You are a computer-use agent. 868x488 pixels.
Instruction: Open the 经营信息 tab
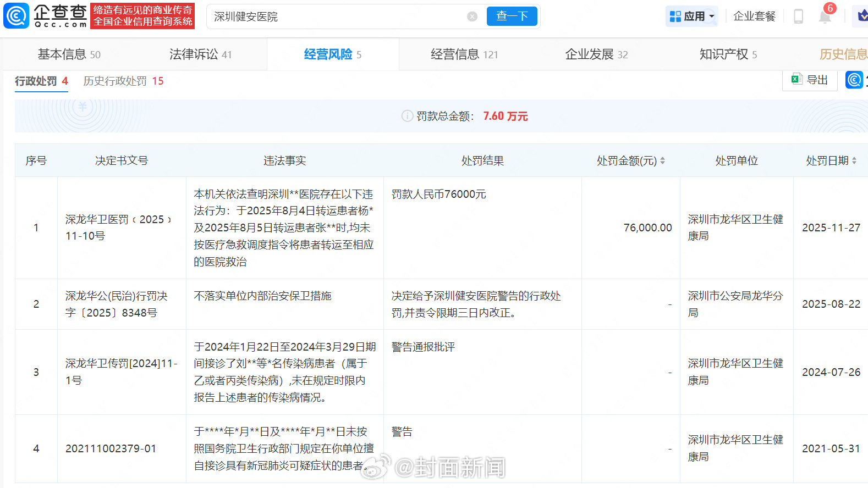click(x=464, y=54)
